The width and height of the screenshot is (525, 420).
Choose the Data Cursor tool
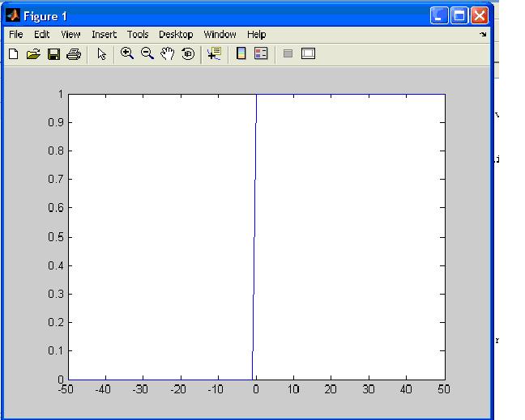coord(214,53)
